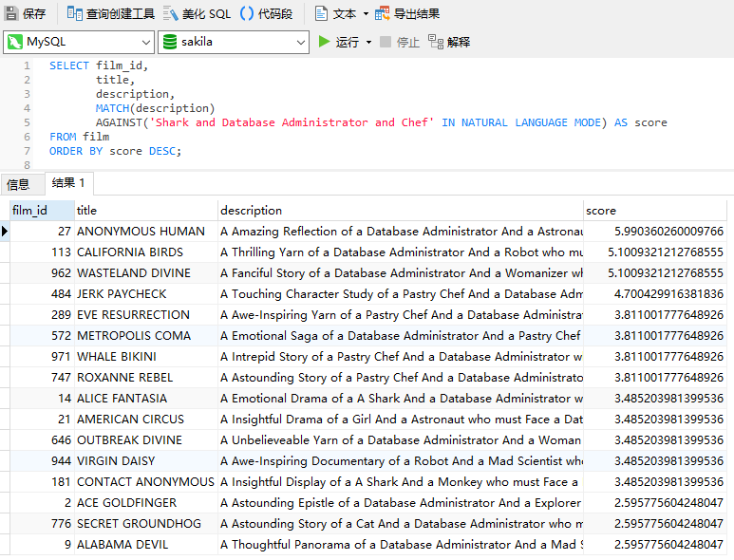Click the title column header
Image resolution: width=734 pixels, height=560 pixels.
(146, 211)
